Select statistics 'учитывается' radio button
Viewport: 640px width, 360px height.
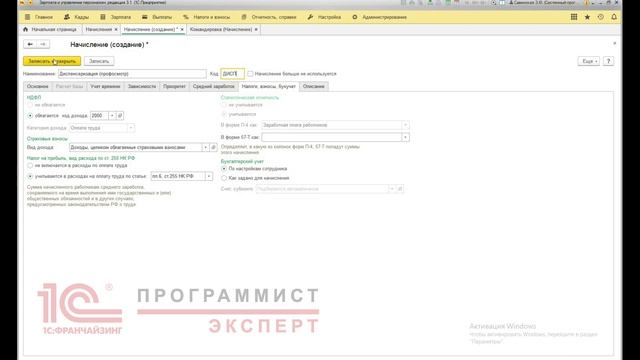(224, 114)
